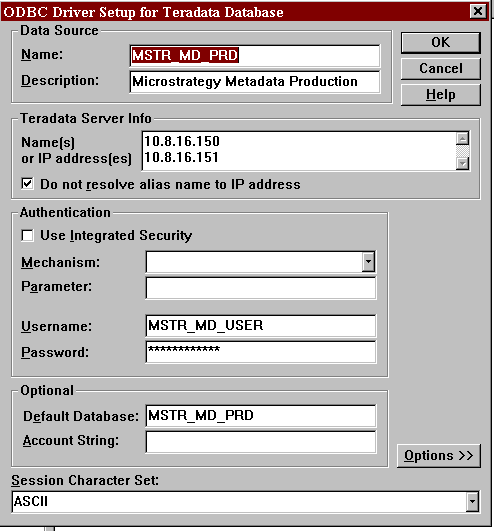Screen dimensions: 494x531
Task: Open the Mechanism dropdown arrow
Action: (368, 261)
